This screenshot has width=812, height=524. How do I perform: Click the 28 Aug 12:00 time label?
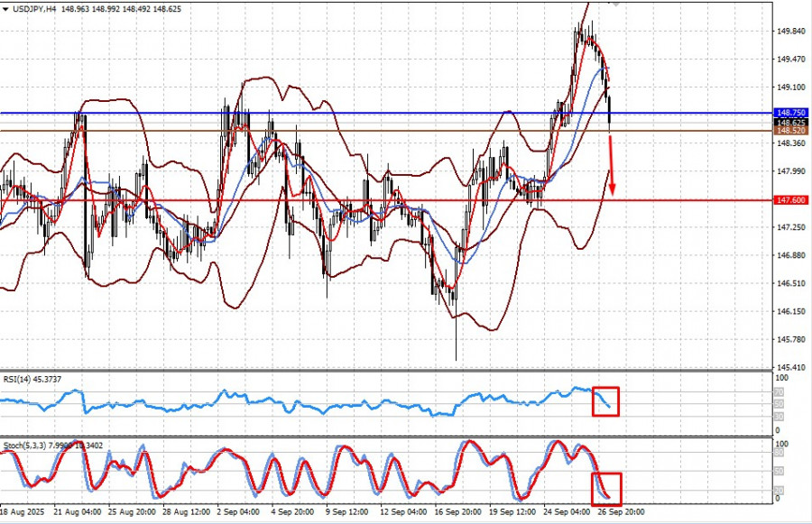tap(186, 512)
